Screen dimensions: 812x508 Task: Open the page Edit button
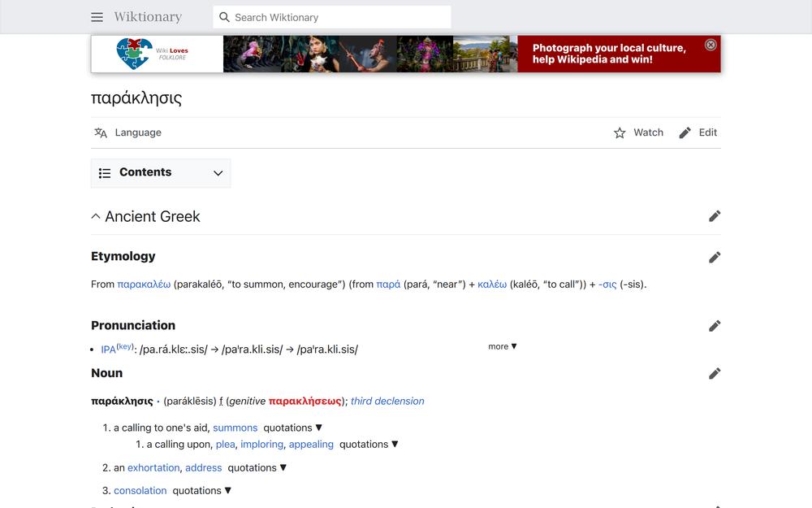point(698,132)
